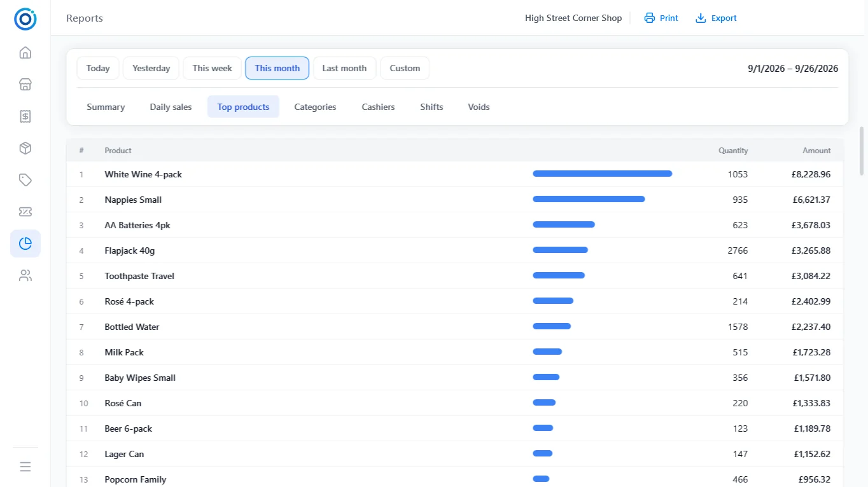Viewport: 868px width, 487px height.
Task: Expand the hamburger menu at sidebar bottom
Action: [x=25, y=467]
